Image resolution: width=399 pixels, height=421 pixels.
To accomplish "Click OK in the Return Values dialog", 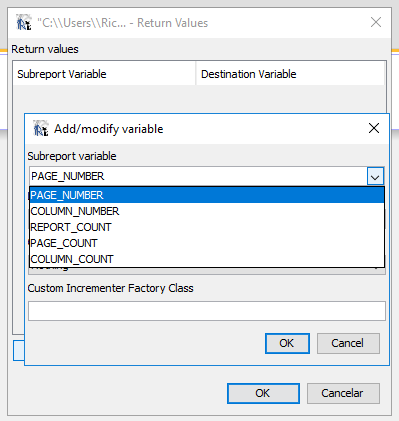I will pyautogui.click(x=263, y=393).
